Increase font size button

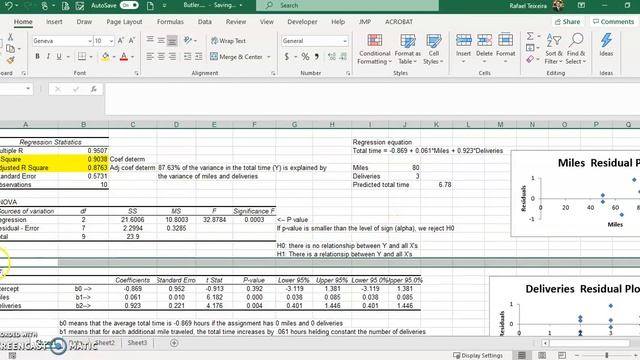click(121, 40)
